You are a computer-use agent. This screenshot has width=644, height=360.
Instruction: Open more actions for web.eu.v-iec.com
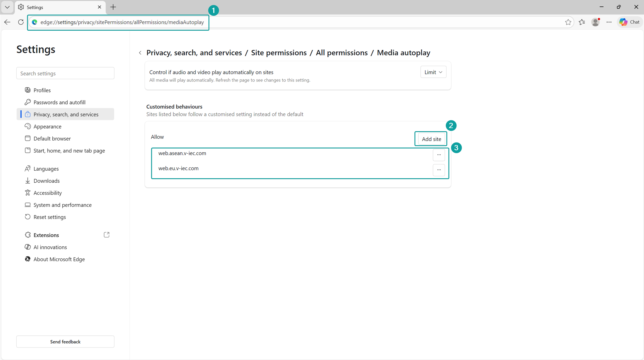coord(439,170)
